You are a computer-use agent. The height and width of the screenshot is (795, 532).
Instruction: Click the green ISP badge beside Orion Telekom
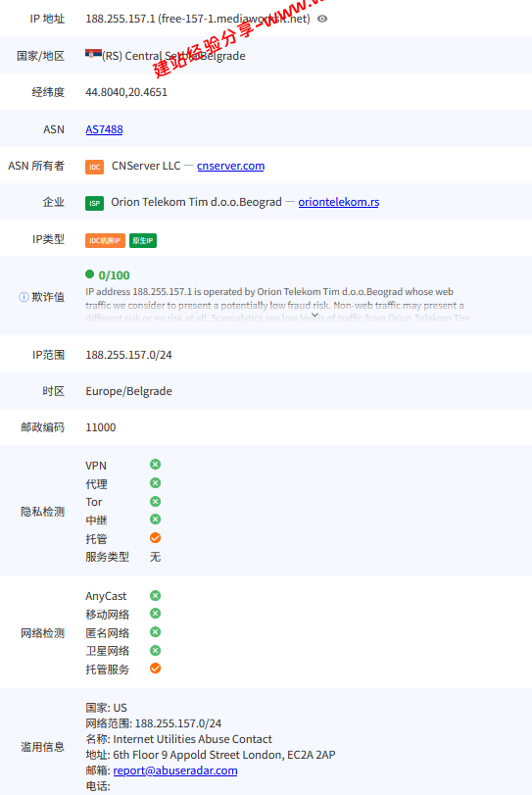tap(94, 203)
